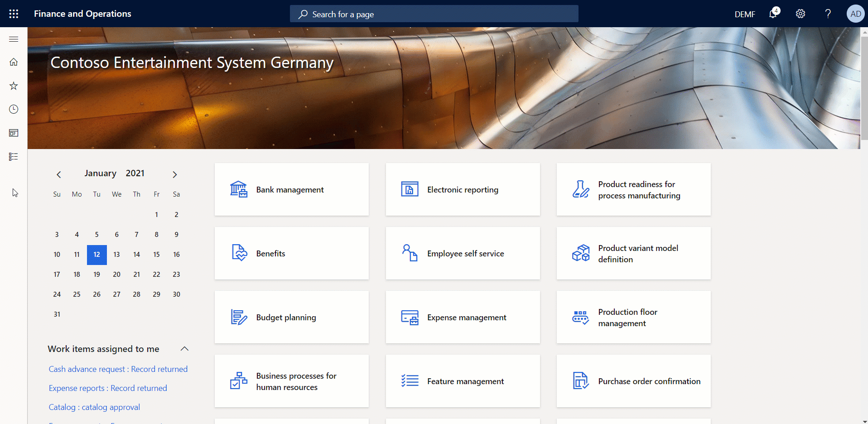Open Settings gear icon

point(800,14)
